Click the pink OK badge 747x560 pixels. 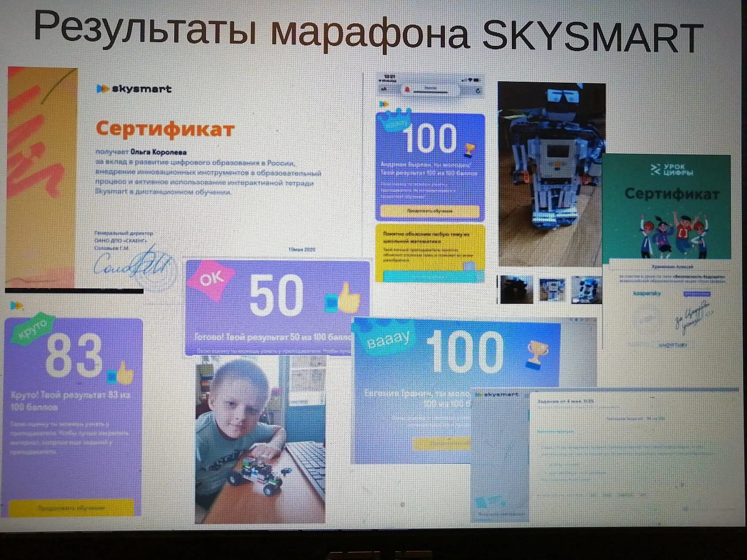pyautogui.click(x=211, y=279)
